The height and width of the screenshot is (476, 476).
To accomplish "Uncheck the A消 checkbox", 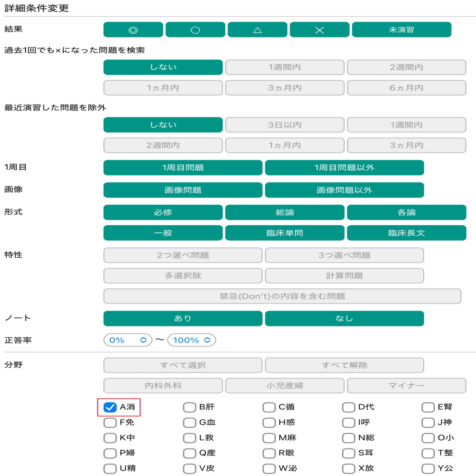I will [x=110, y=407].
